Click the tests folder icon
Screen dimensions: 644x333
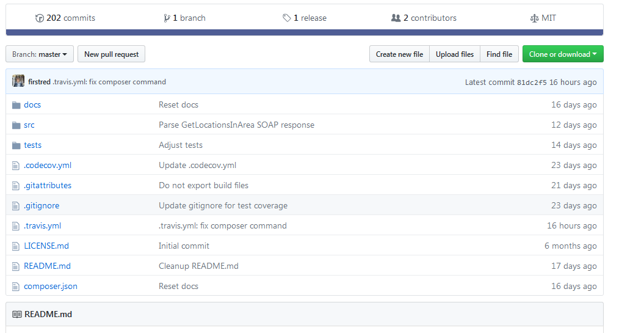pyautogui.click(x=16, y=145)
